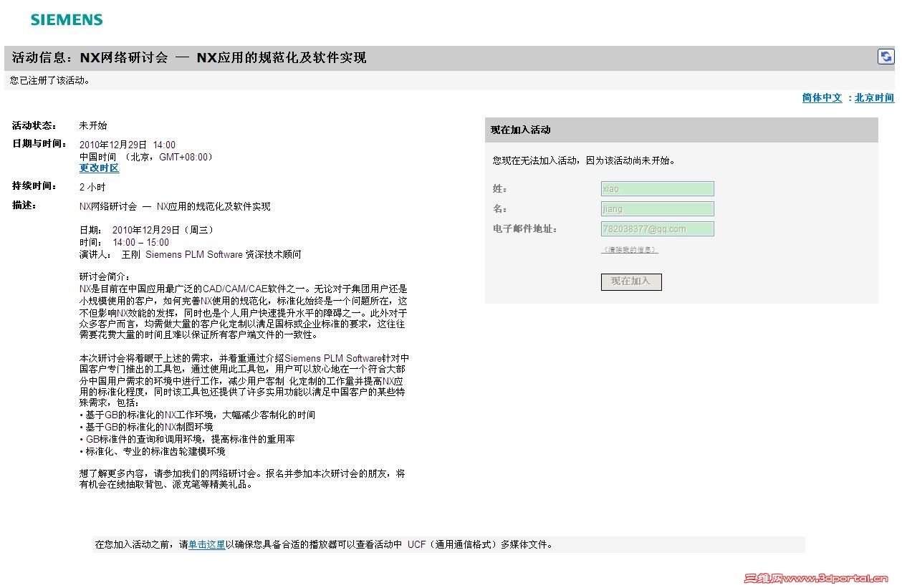Focus the 电子邮件地址 field

(658, 229)
